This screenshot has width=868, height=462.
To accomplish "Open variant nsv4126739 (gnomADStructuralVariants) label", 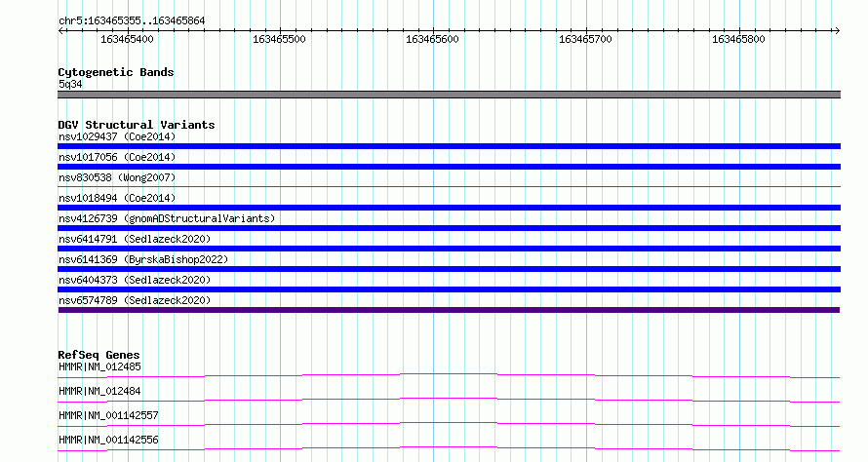I will 167,218.
